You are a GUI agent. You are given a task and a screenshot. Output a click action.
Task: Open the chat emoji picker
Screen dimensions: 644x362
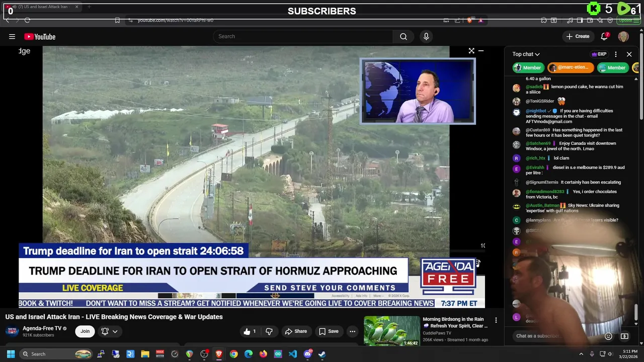[608, 336]
